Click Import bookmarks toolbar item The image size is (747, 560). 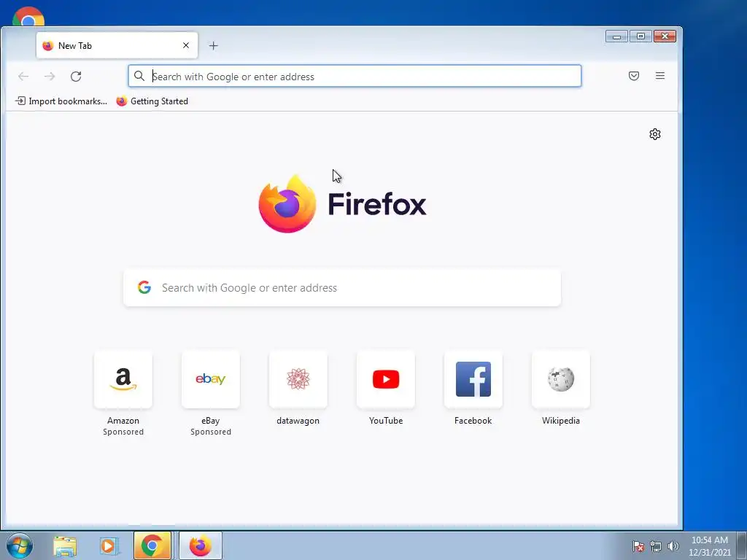click(61, 101)
